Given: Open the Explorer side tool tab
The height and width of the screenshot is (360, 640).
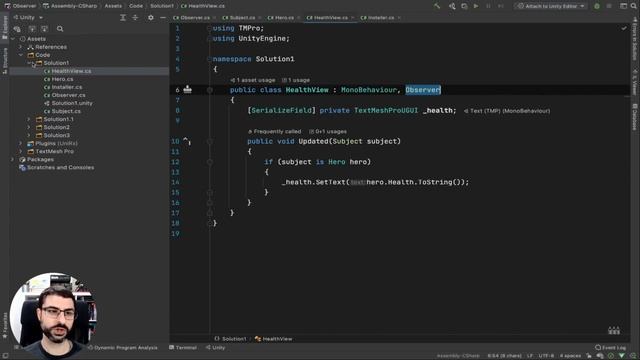Looking at the screenshot, I should [4, 28].
